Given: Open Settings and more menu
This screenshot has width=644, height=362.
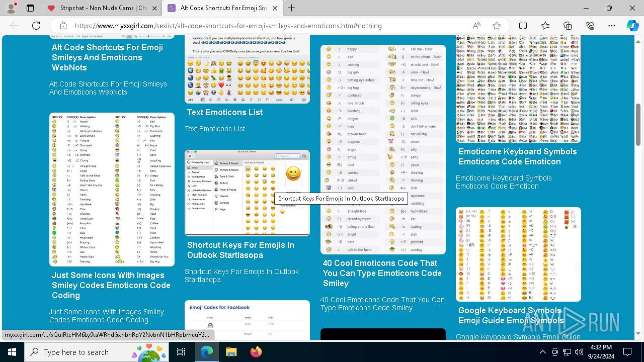Looking at the screenshot, I should pos(612,26).
